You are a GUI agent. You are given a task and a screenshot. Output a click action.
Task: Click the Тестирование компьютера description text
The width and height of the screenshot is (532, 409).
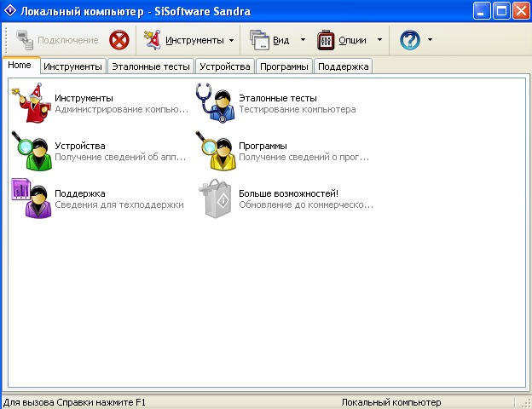(x=298, y=109)
